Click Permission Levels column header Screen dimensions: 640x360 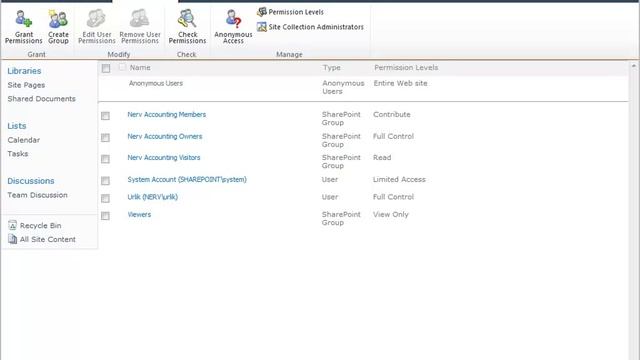point(406,68)
